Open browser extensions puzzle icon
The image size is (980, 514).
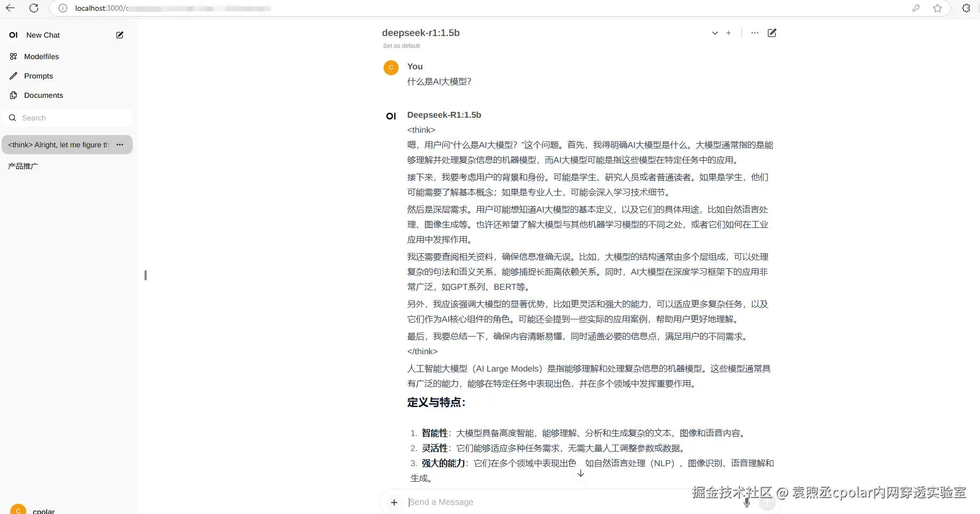[966, 8]
